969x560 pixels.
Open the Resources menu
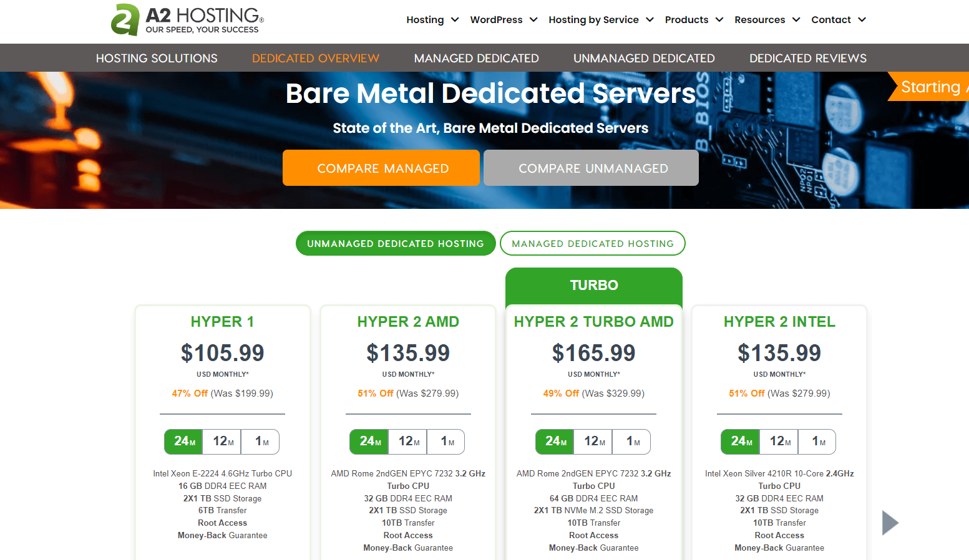coord(759,20)
